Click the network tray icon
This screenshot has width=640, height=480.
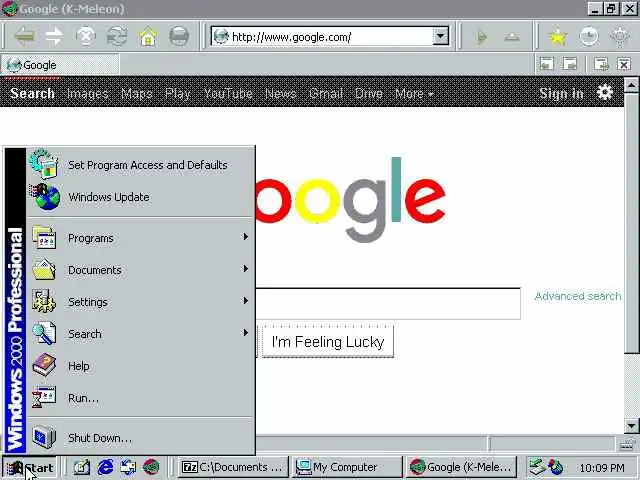click(x=538, y=467)
